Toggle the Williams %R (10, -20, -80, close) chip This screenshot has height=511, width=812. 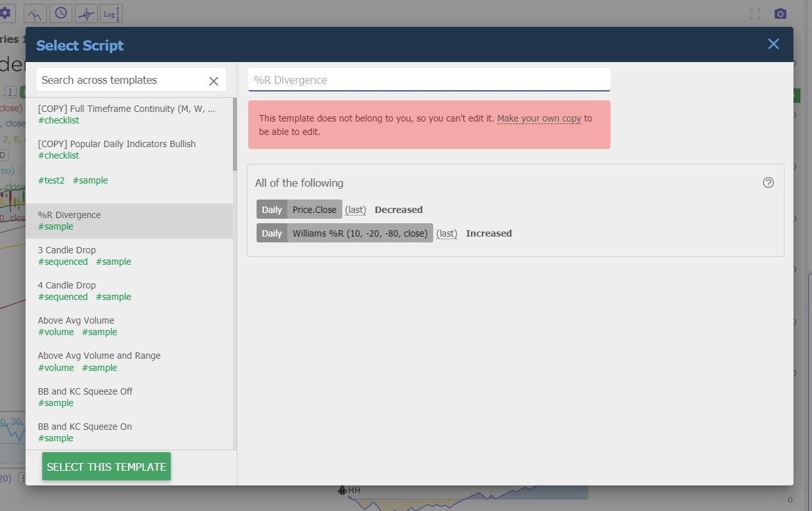359,233
